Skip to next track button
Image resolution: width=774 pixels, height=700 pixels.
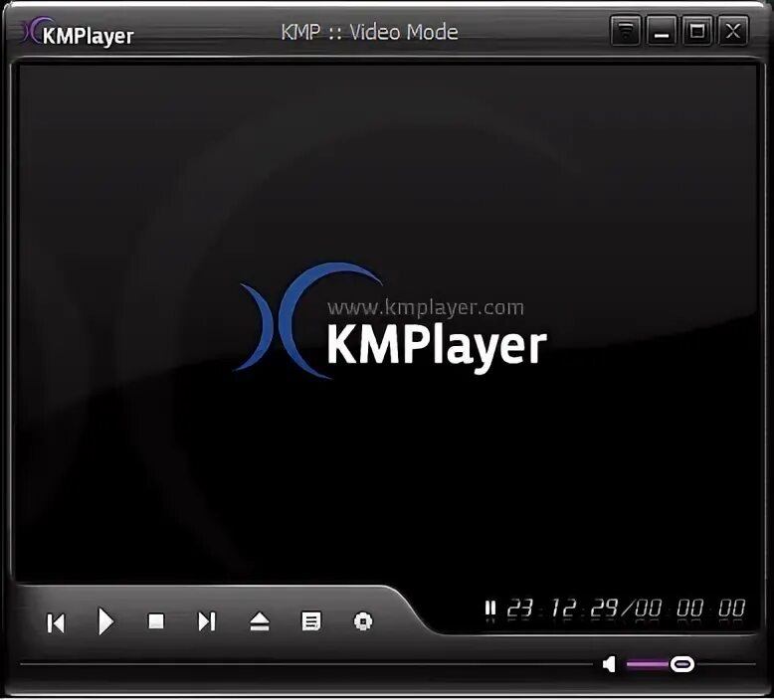(206, 621)
